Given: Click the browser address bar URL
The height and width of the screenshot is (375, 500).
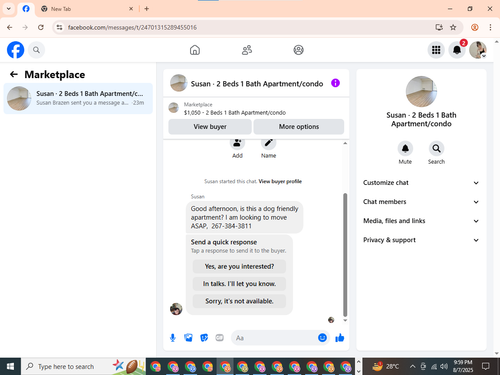Looking at the screenshot, I should pyautogui.click(x=132, y=27).
